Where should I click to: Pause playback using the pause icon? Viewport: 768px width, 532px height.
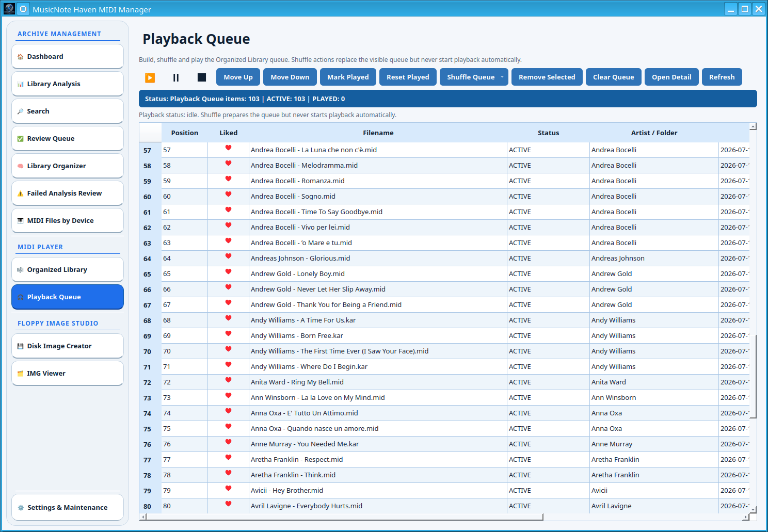[x=176, y=77]
